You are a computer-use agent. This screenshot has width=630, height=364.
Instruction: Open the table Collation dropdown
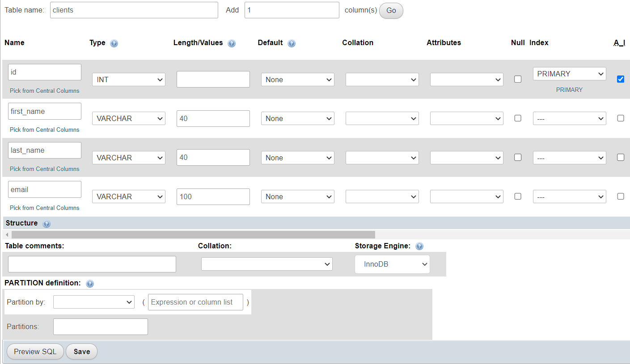pos(267,264)
